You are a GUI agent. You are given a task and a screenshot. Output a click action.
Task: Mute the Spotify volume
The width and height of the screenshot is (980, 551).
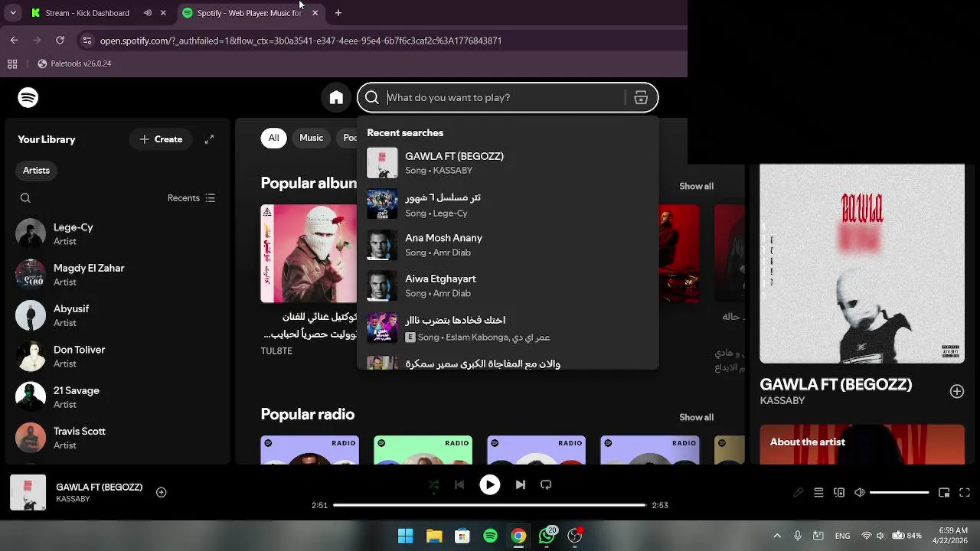pyautogui.click(x=860, y=493)
